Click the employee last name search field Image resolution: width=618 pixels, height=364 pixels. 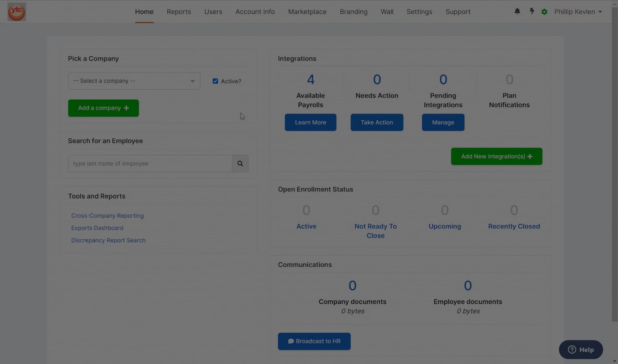tap(150, 163)
